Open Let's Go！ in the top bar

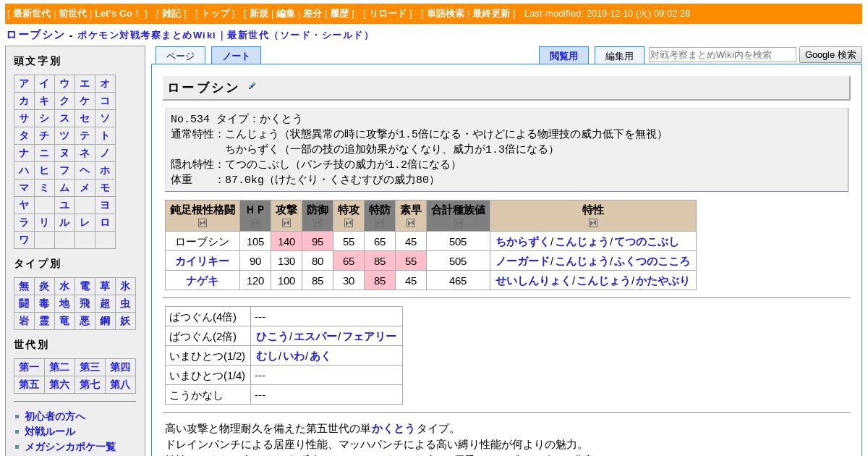coord(118,14)
